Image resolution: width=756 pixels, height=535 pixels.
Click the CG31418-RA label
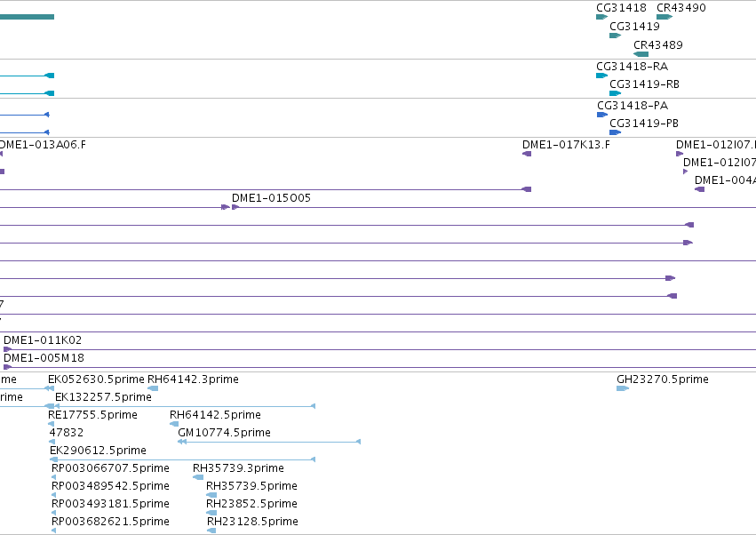632,67
